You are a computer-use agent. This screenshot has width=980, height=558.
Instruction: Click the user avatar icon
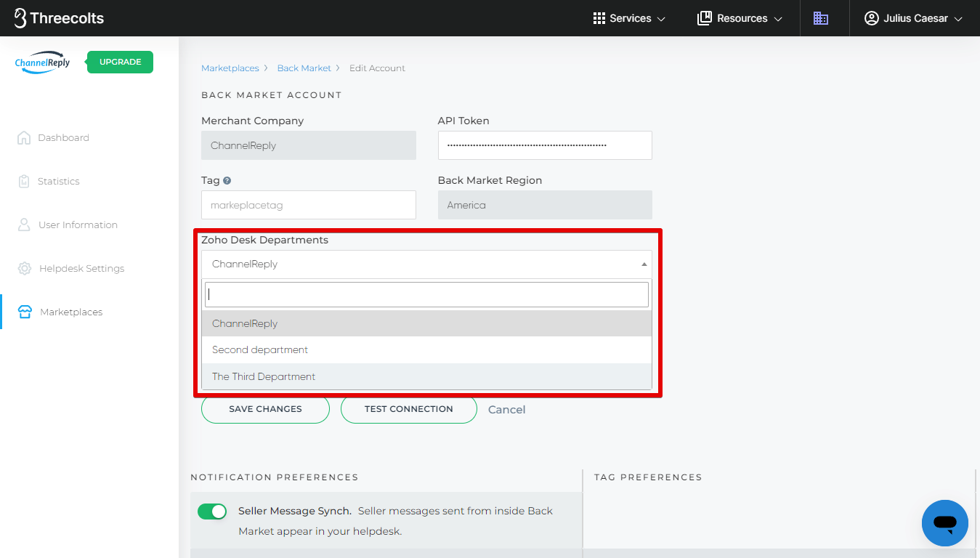tap(872, 18)
